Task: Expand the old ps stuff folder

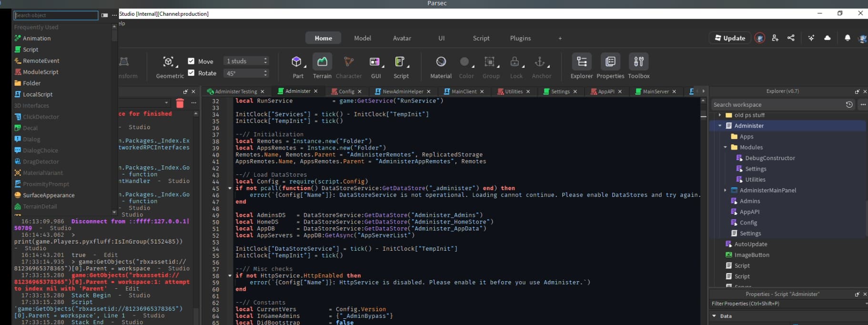Action: (x=720, y=115)
